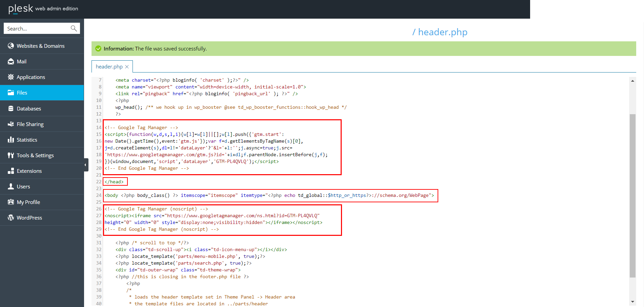Click the editor vertical scrollbar thumb
Image resolution: width=644 pixels, height=307 pixels.
tap(632, 196)
